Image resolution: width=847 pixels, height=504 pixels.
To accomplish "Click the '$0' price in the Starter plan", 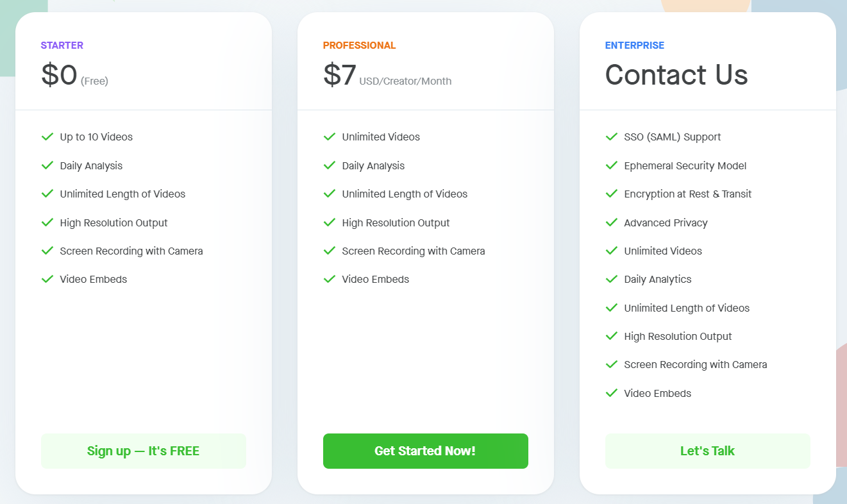I will coord(59,75).
